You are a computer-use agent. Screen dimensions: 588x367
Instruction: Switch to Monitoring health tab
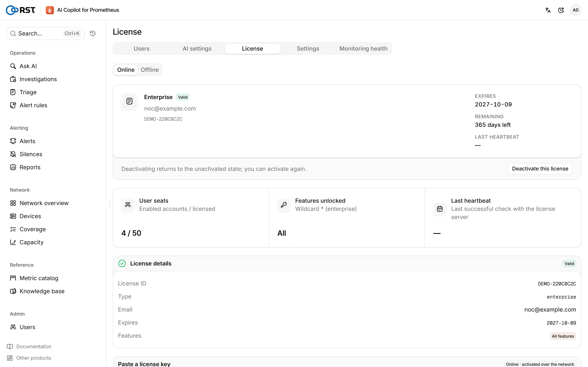[363, 49]
